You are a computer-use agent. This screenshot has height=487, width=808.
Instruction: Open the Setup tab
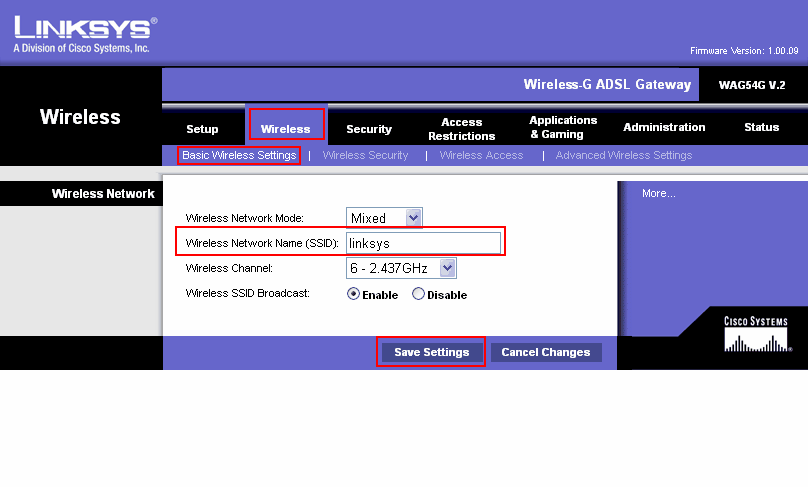[x=202, y=129]
